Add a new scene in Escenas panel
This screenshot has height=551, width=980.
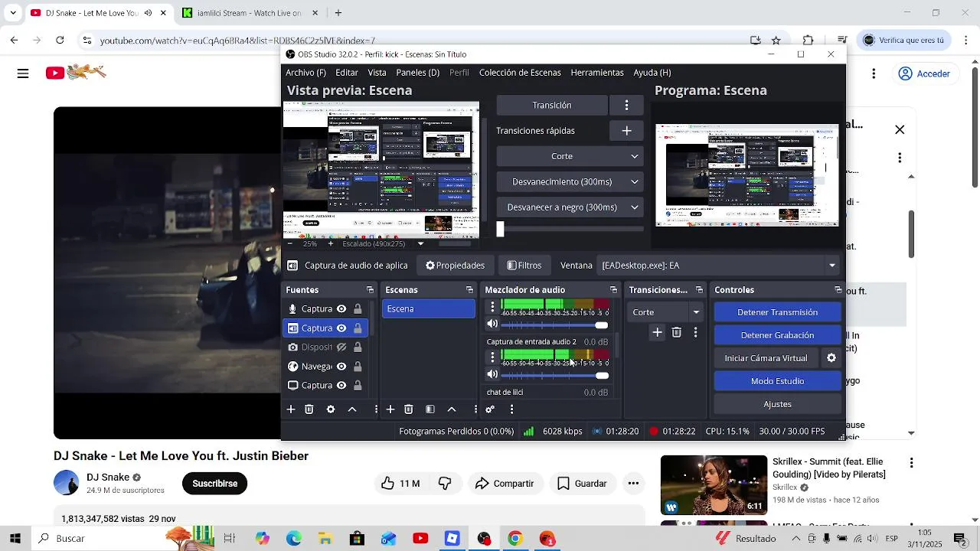390,409
